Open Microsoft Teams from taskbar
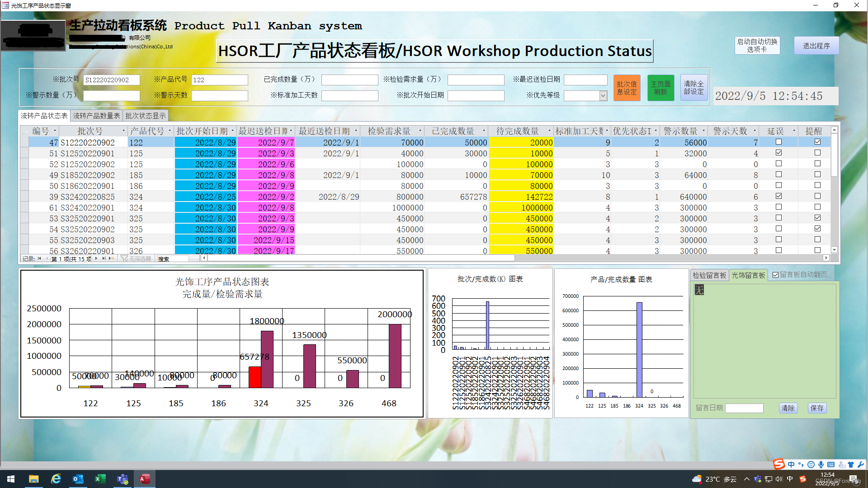This screenshot has width=868, height=488. [x=122, y=479]
